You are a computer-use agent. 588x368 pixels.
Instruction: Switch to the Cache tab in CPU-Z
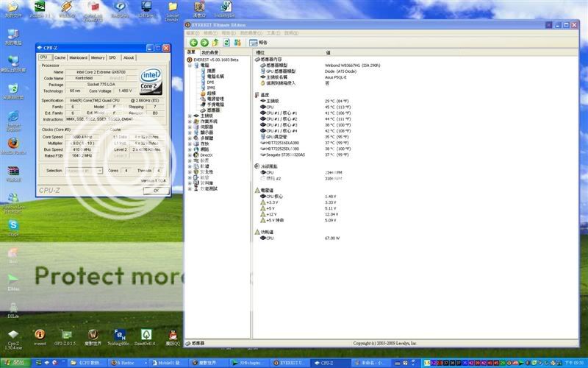point(60,57)
